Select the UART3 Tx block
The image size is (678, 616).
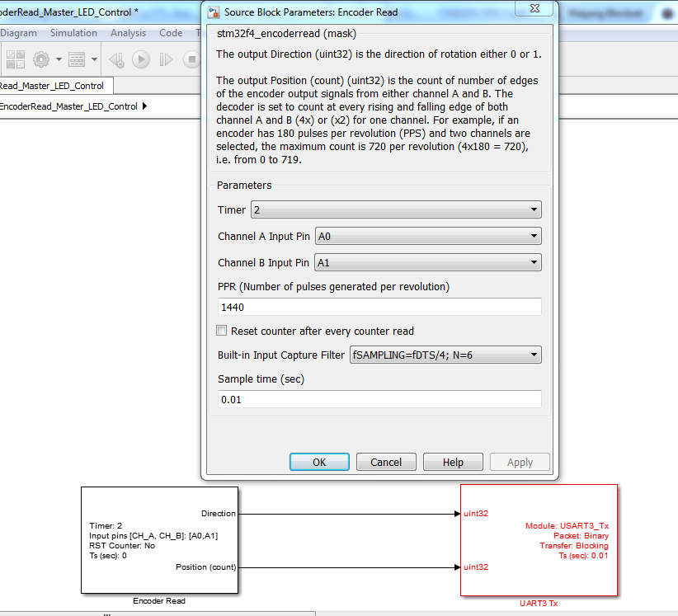(x=539, y=540)
